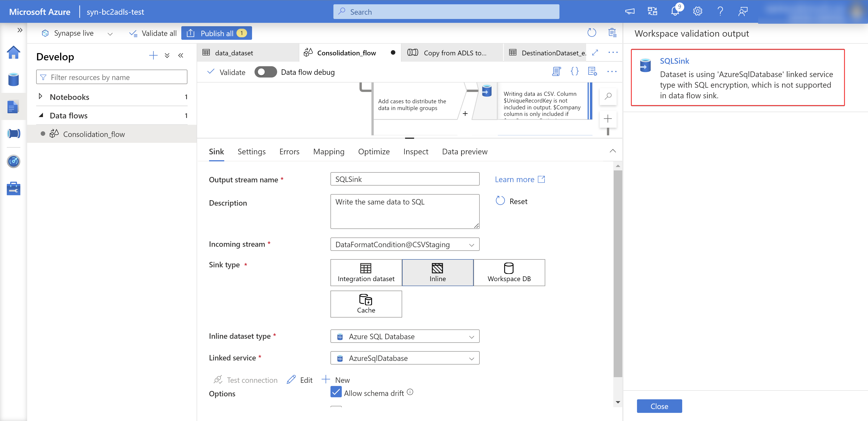The height and width of the screenshot is (421, 868).
Task: Click the Publish all button
Action: tap(217, 33)
